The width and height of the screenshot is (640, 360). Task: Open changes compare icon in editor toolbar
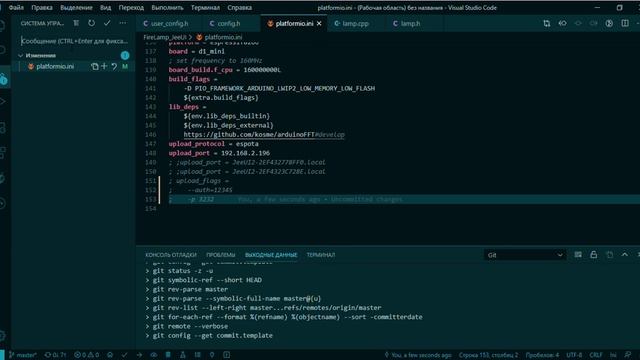[x=547, y=24]
